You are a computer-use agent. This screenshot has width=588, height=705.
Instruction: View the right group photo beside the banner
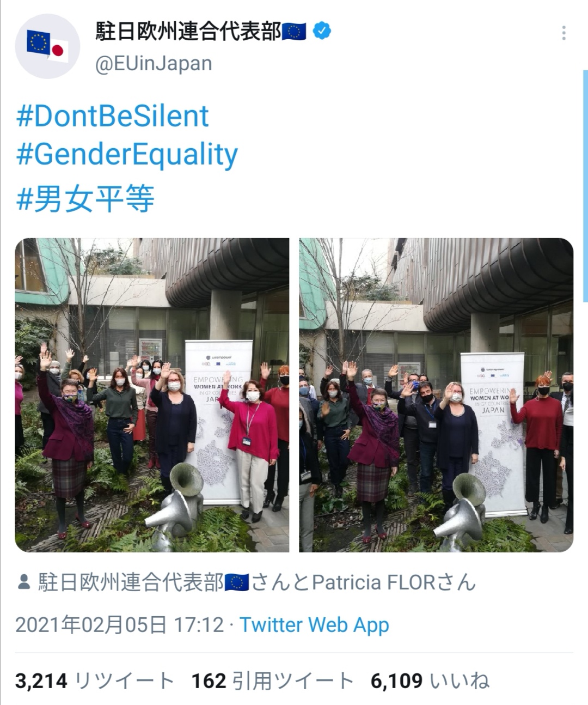(436, 395)
